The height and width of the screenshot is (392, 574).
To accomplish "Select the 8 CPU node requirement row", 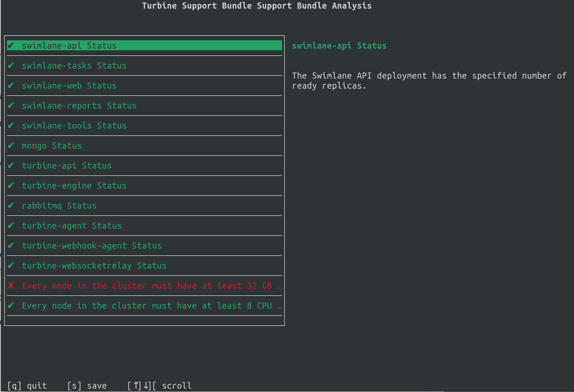I will pos(144,306).
